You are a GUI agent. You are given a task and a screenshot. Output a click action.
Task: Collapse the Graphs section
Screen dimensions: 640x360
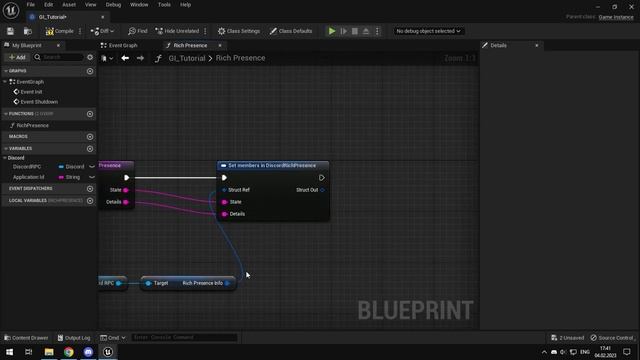(6, 71)
